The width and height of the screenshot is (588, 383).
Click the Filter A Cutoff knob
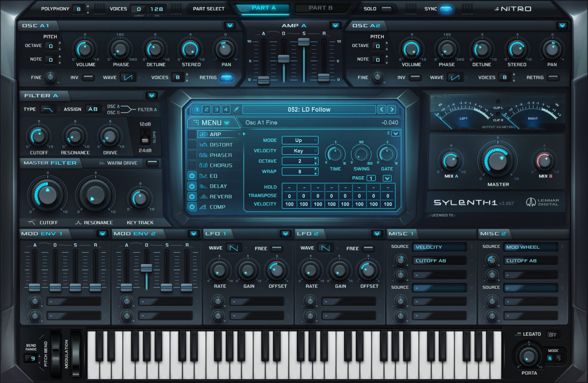pyautogui.click(x=38, y=137)
